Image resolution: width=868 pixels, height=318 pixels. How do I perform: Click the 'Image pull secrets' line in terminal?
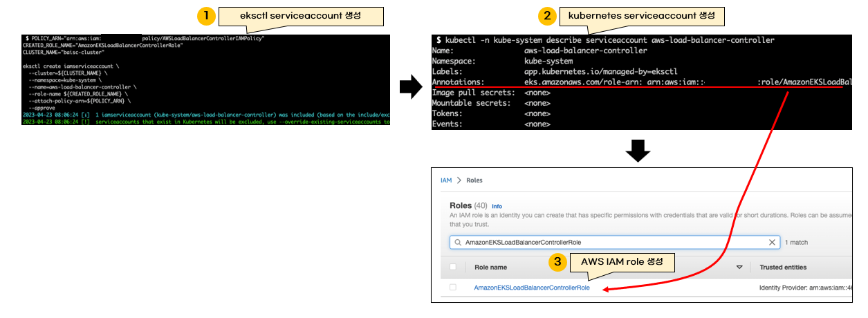click(491, 93)
